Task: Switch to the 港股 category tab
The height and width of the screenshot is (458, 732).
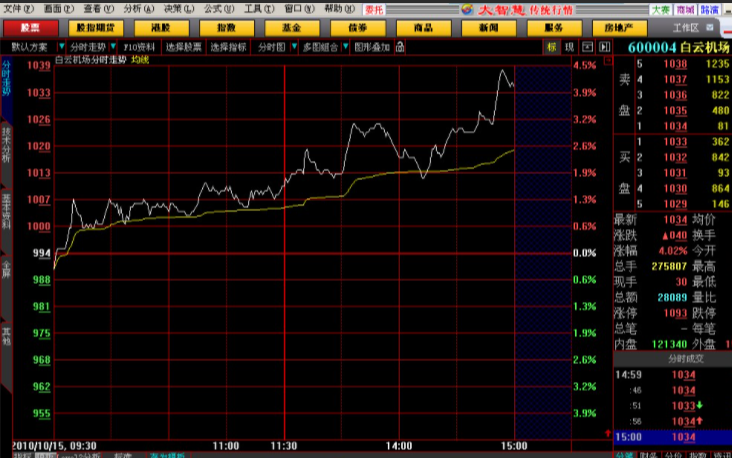Action: pos(161,28)
